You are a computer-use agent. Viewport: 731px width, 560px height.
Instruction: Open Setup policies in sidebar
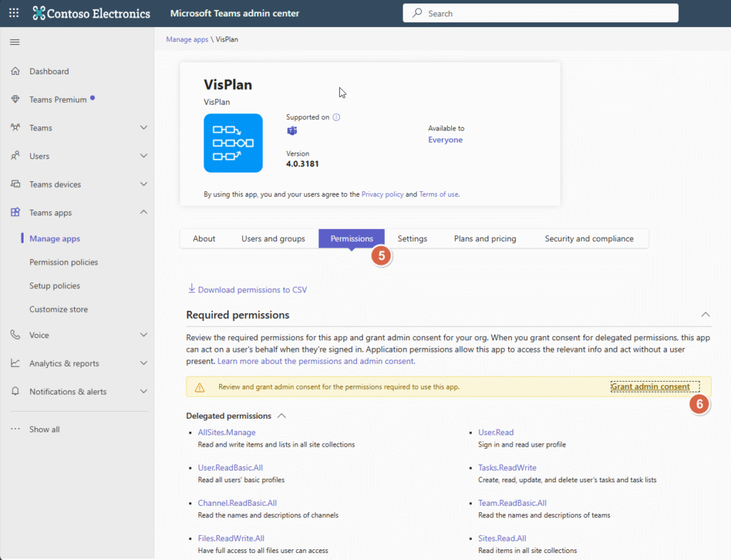click(x=54, y=285)
